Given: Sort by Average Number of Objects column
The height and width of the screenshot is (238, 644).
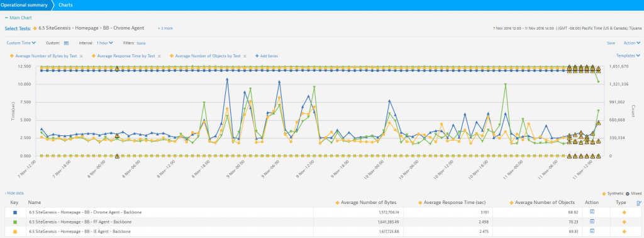Looking at the screenshot, I should pyautogui.click(x=545, y=203).
